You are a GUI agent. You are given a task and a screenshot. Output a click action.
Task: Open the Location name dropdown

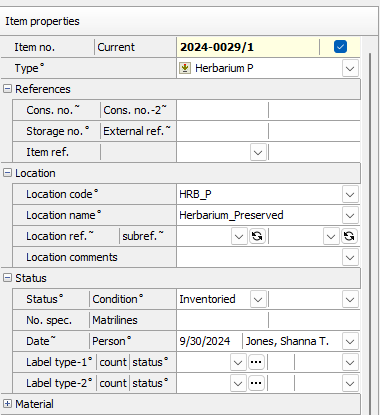(350, 215)
